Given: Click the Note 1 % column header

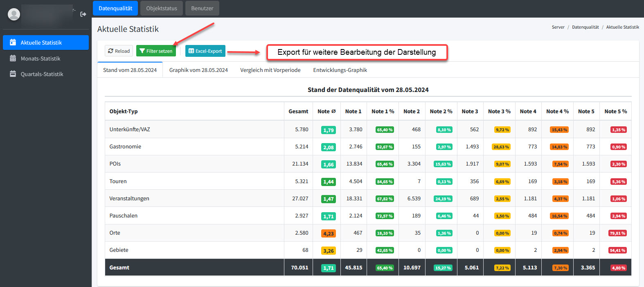Looking at the screenshot, I should click(383, 111).
